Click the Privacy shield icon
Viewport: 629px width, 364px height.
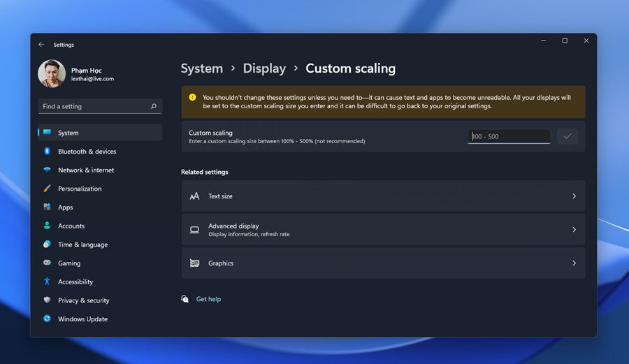pos(47,300)
